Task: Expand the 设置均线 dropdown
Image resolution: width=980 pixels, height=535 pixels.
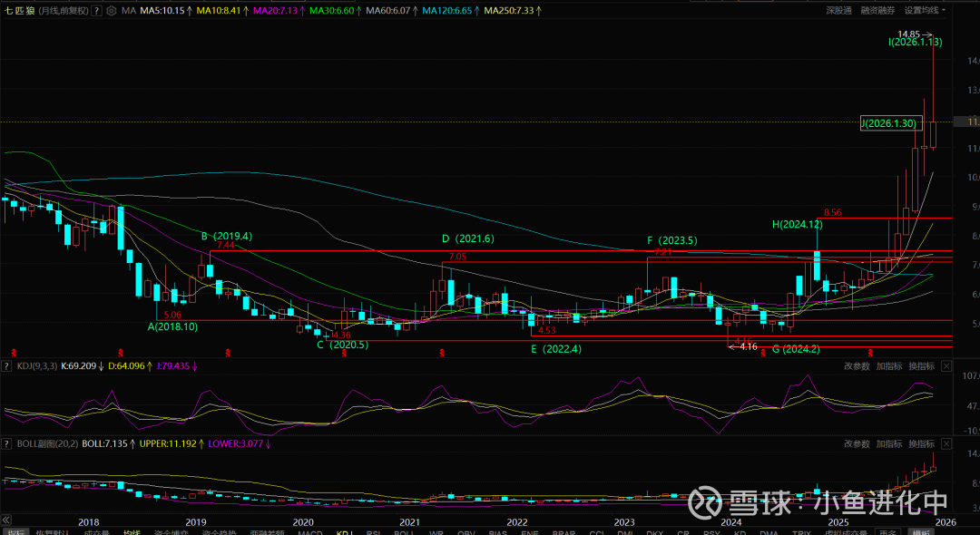Action: [924, 11]
